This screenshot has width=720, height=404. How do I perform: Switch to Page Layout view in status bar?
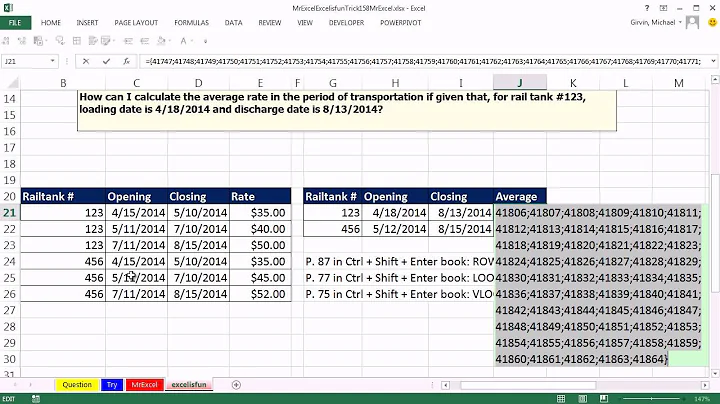pyautogui.click(x=582, y=399)
